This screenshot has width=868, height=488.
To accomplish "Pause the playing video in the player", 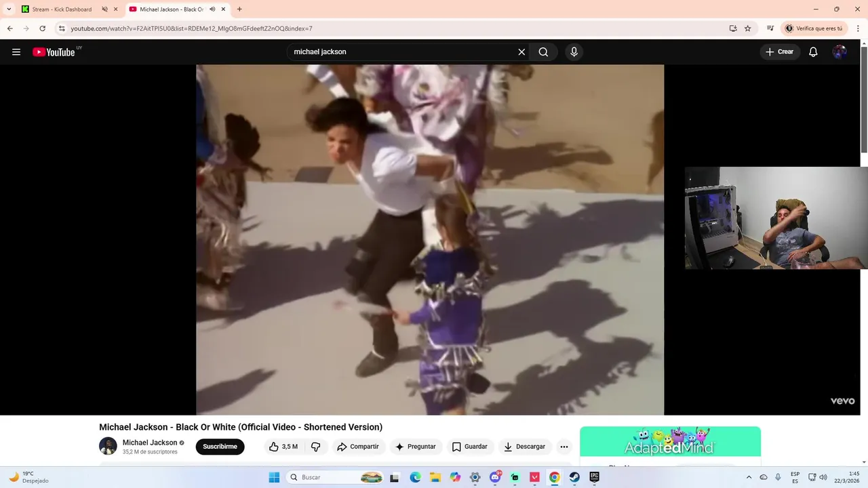I will [x=430, y=239].
